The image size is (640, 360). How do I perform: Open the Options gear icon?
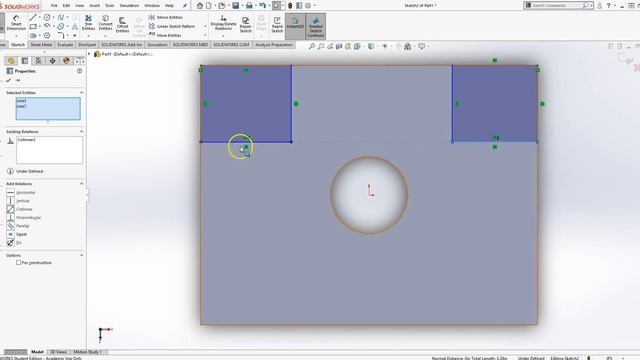pyautogui.click(x=308, y=6)
